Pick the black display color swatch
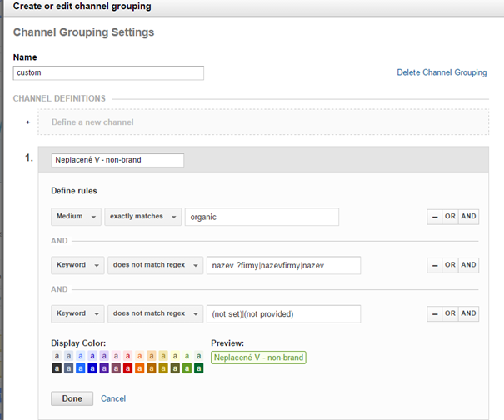This screenshot has height=420, width=504. tap(57, 367)
